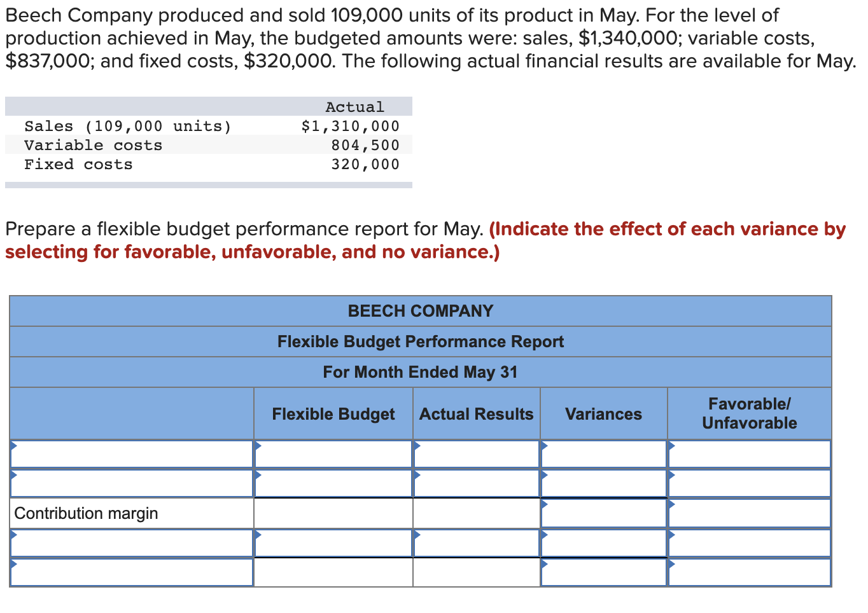Click second row's Variances input cell
The height and width of the screenshot is (613, 868).
point(604,483)
